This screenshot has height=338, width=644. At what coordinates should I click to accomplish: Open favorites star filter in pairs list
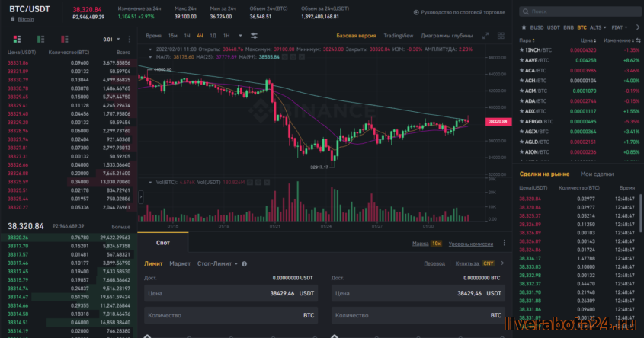[523, 27]
